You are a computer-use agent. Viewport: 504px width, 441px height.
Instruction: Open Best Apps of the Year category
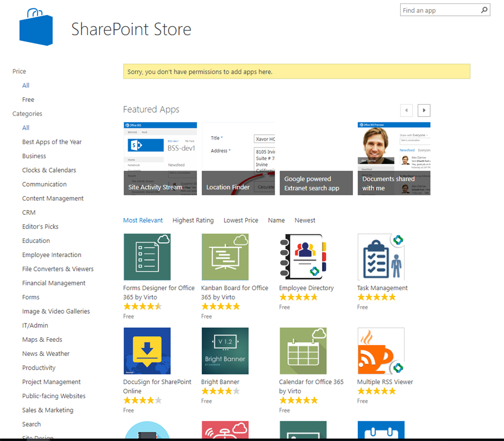click(52, 142)
